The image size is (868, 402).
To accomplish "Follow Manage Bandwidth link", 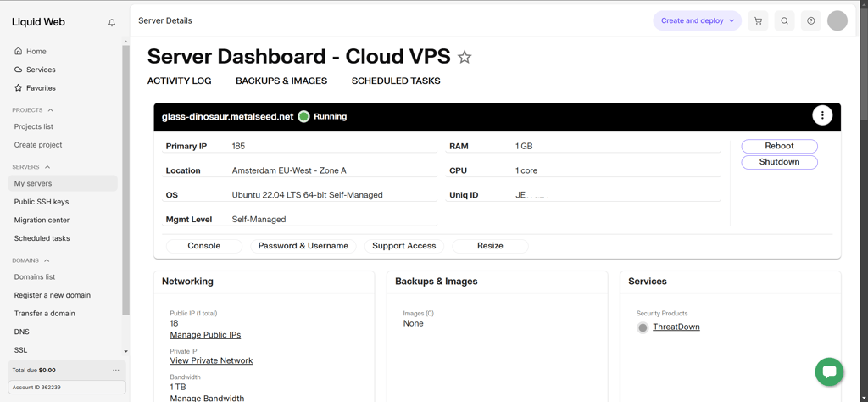I will click(x=207, y=398).
